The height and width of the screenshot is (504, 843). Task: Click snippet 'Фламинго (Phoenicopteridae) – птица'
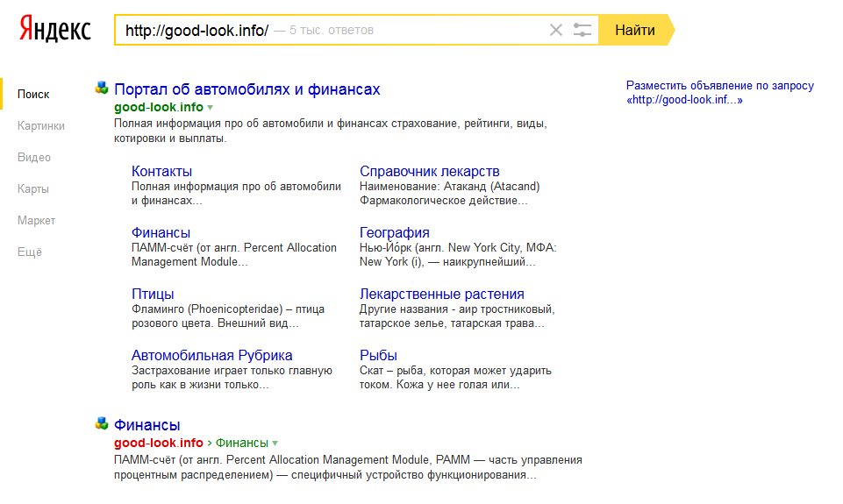228,309
